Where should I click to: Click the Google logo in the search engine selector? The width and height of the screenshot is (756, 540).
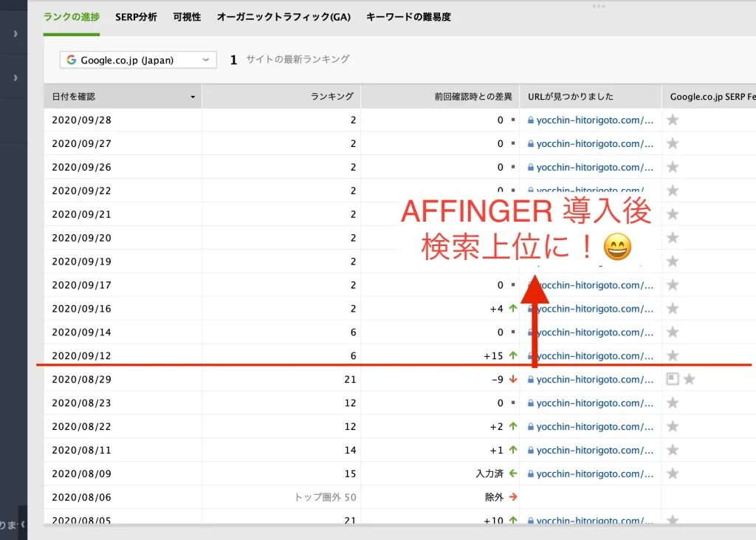click(72, 60)
